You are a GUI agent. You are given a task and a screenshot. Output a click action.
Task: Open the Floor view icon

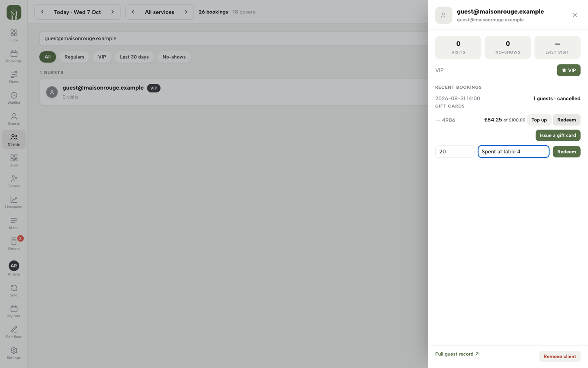[x=14, y=36]
